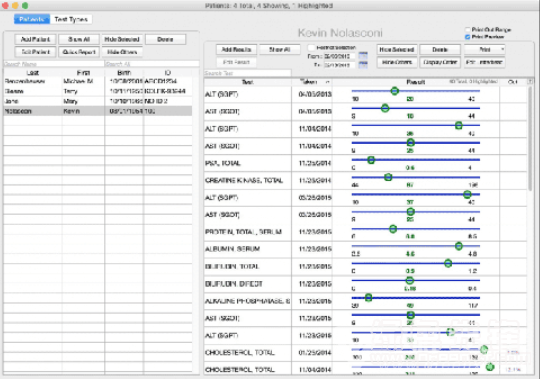Open the Quick Report
The image size is (540, 379).
coord(79,52)
